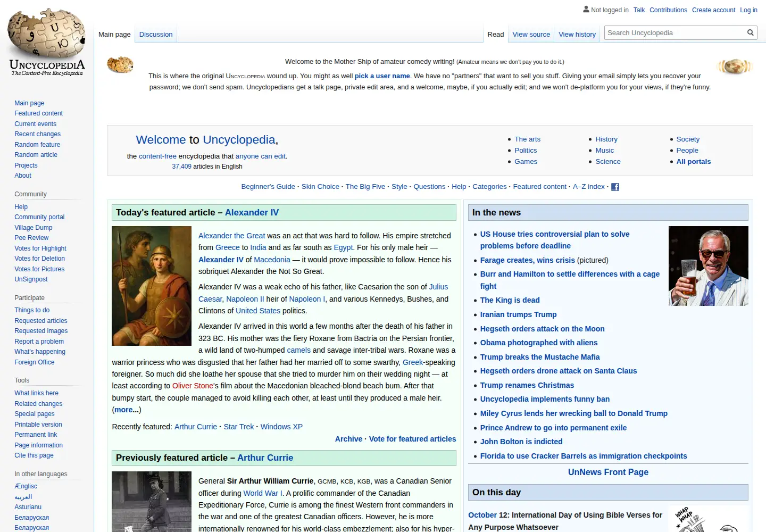Click Cite this page

point(34,455)
